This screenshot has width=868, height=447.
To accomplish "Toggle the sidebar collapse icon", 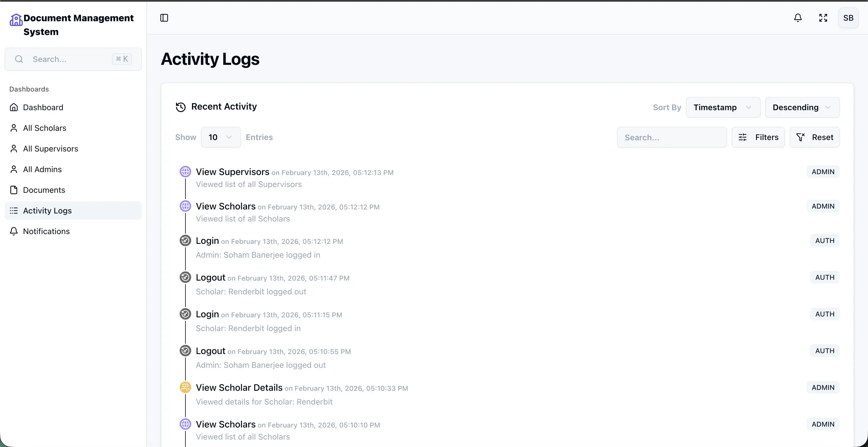I will point(164,18).
